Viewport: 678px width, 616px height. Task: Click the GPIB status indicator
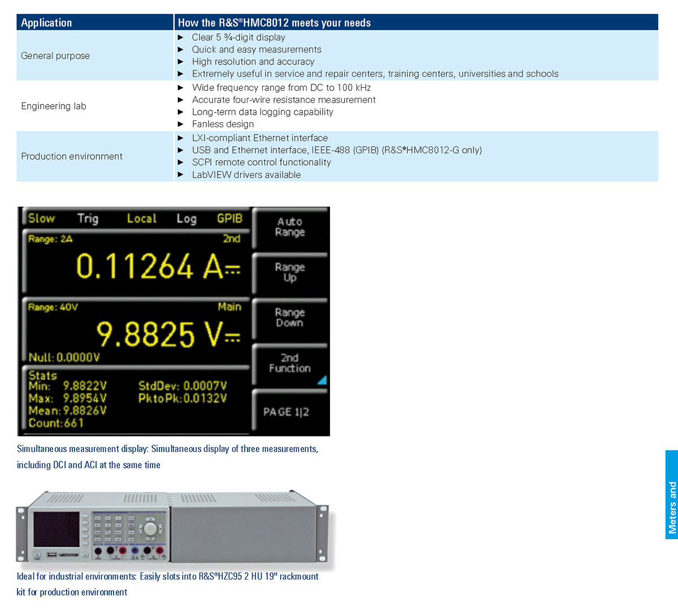pyautogui.click(x=230, y=218)
